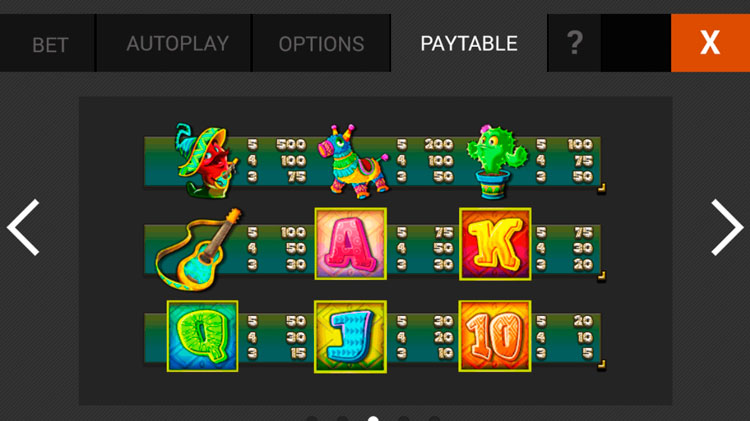Select the green Q card symbol
The width and height of the screenshot is (750, 421).
coord(202,336)
